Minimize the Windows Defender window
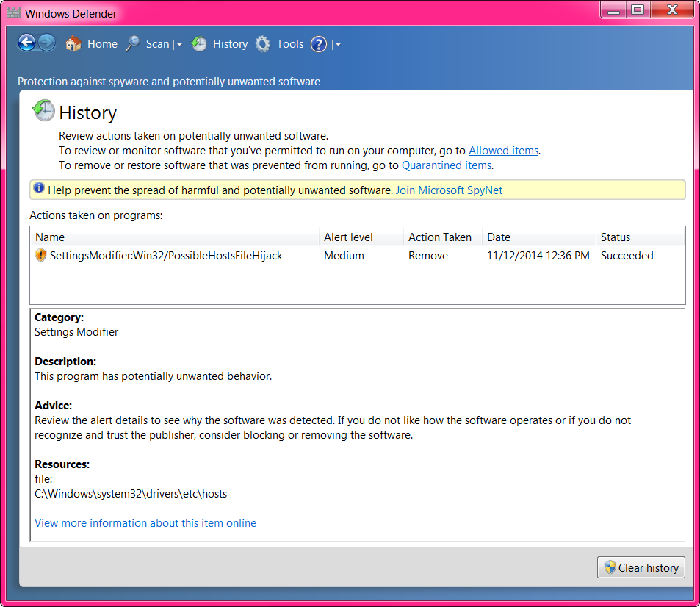 pos(613,10)
